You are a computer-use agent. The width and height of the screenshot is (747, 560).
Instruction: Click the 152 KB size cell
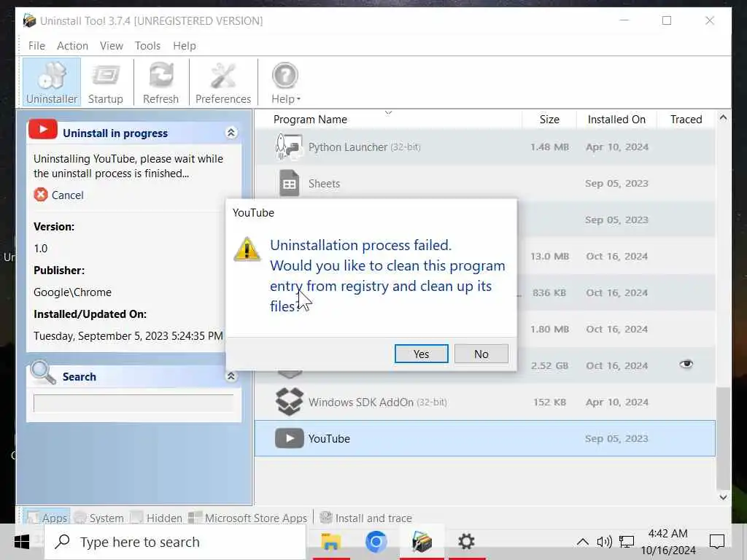(550, 402)
